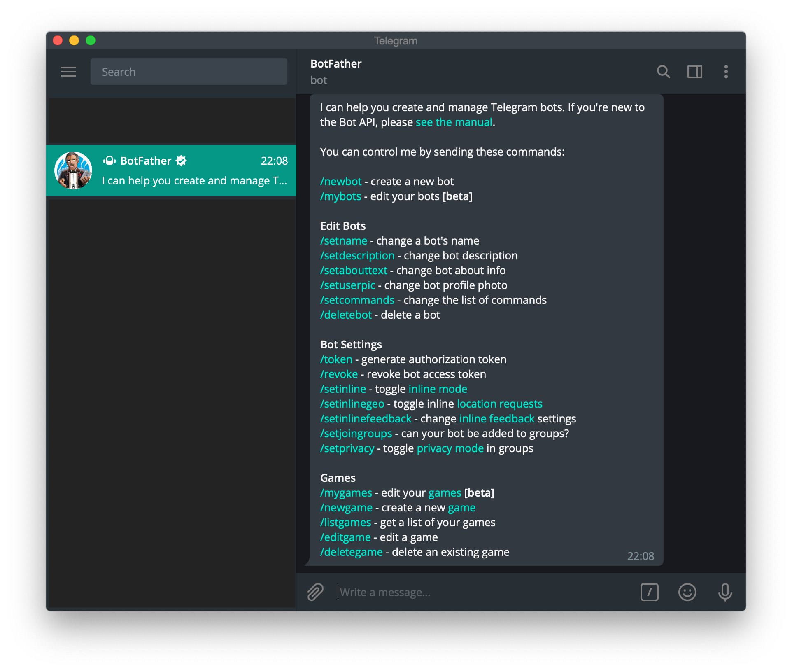Click the /newbot command link
Screen dimensions: 792x672
pos(341,182)
